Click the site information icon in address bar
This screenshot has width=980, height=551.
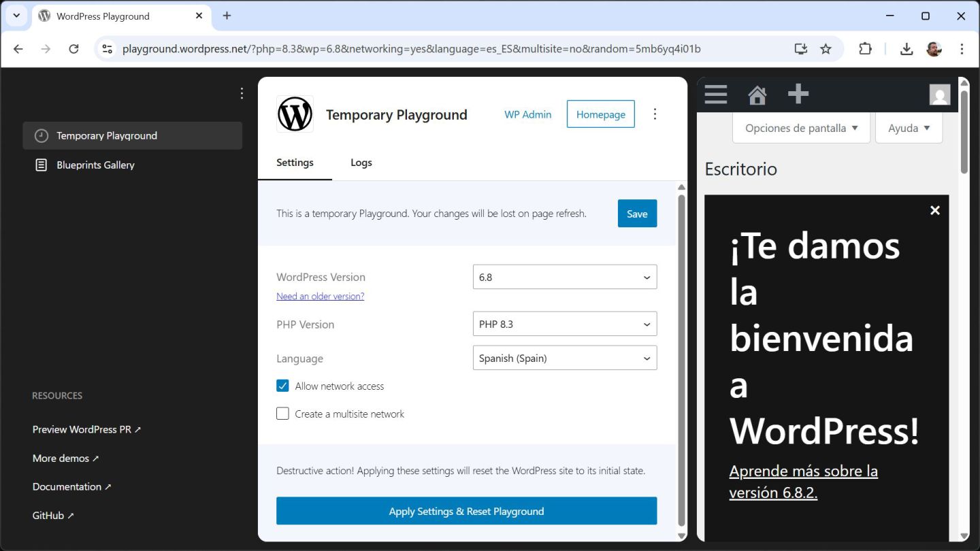[x=107, y=49]
